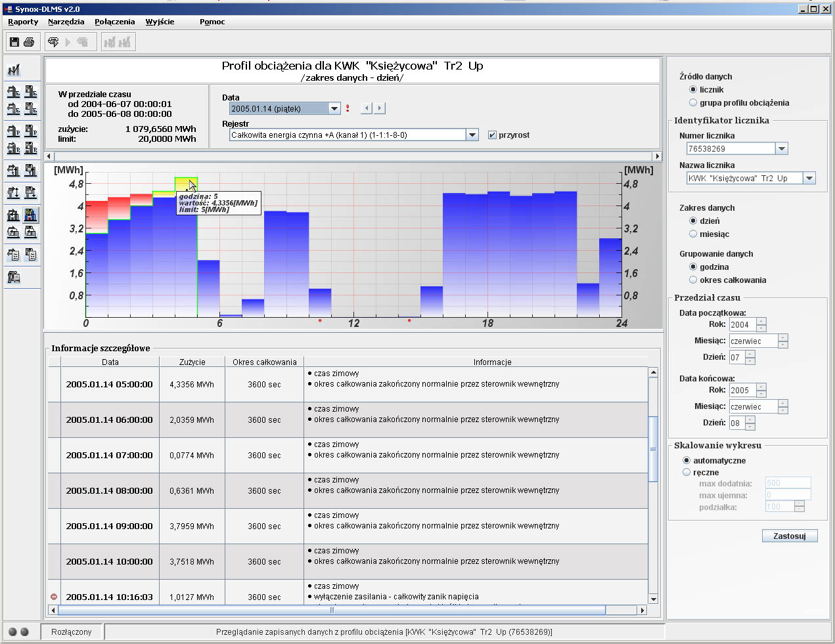This screenshot has height=644, width=835.
Task: Choose 'ręczne' chart scaling option
Action: coord(687,472)
